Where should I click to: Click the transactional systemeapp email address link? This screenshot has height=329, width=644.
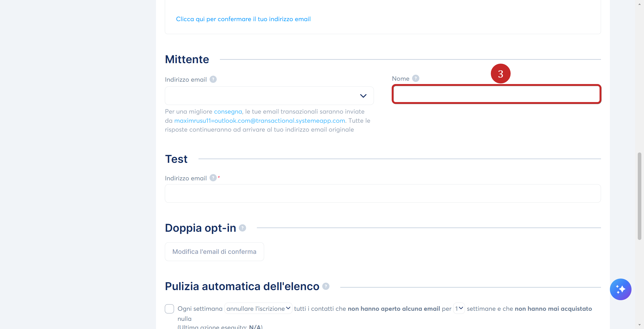tap(260, 121)
